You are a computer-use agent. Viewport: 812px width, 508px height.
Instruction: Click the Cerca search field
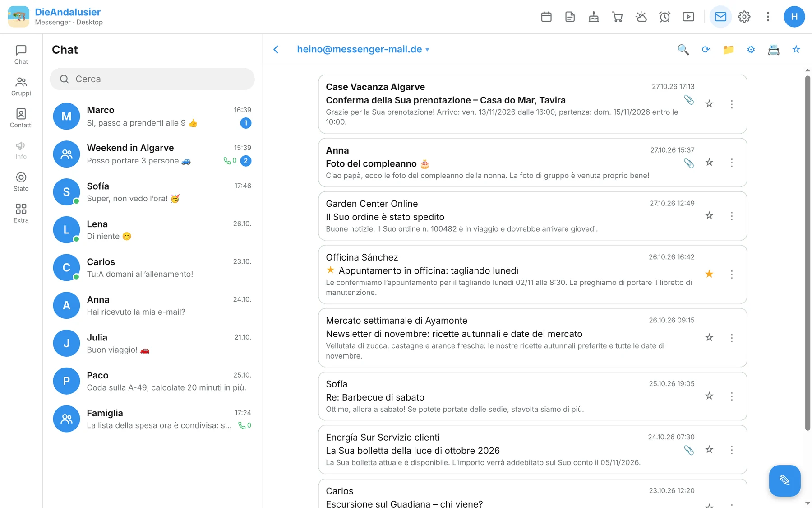(x=152, y=79)
